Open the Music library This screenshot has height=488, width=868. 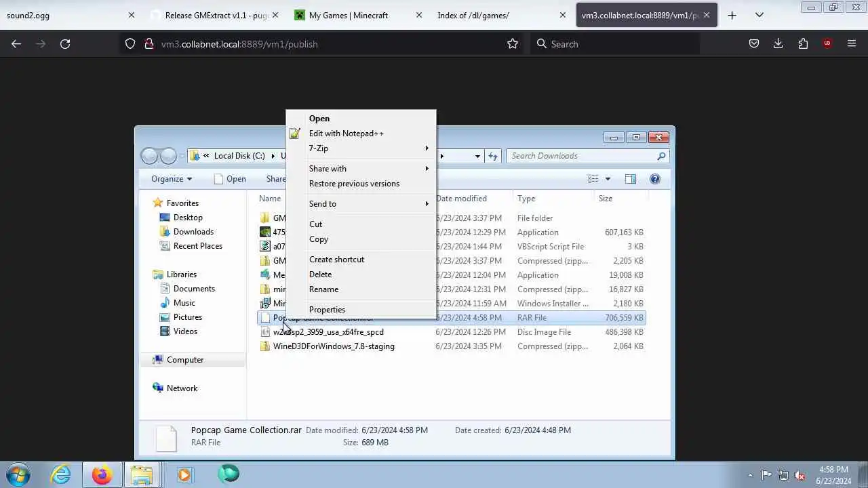click(x=184, y=303)
